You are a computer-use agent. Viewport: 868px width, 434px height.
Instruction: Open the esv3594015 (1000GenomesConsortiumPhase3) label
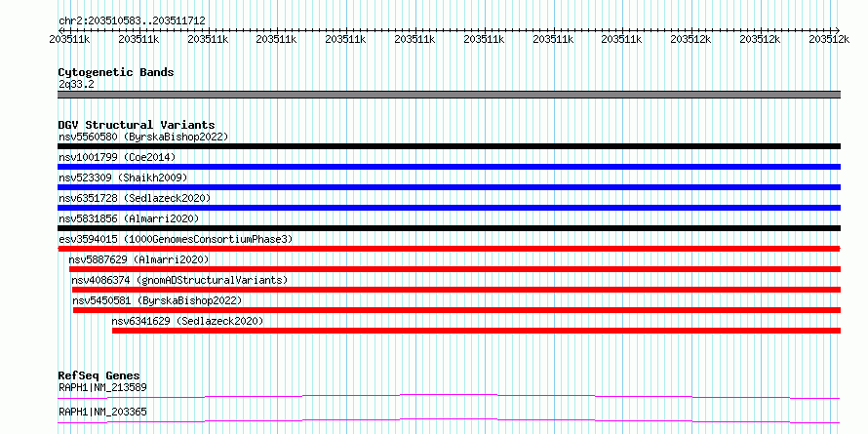coord(176,239)
